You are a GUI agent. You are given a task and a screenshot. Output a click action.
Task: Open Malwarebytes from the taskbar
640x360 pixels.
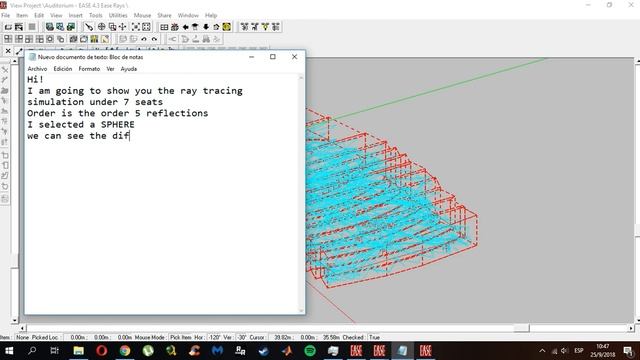[x=218, y=351]
